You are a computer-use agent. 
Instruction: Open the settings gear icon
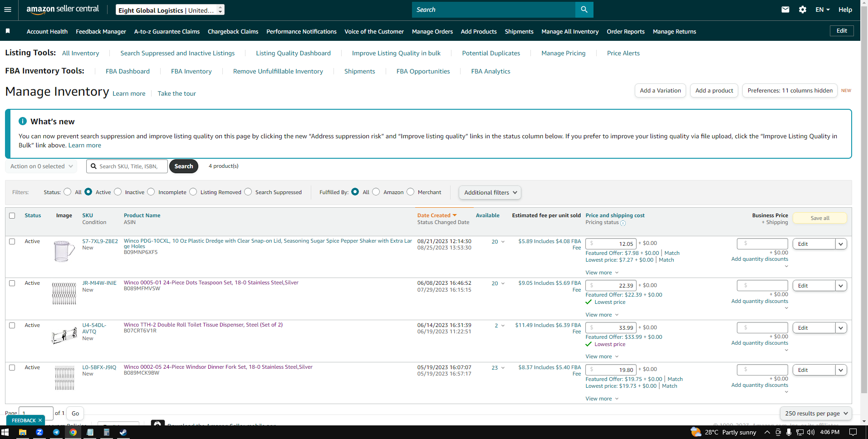[x=803, y=10]
